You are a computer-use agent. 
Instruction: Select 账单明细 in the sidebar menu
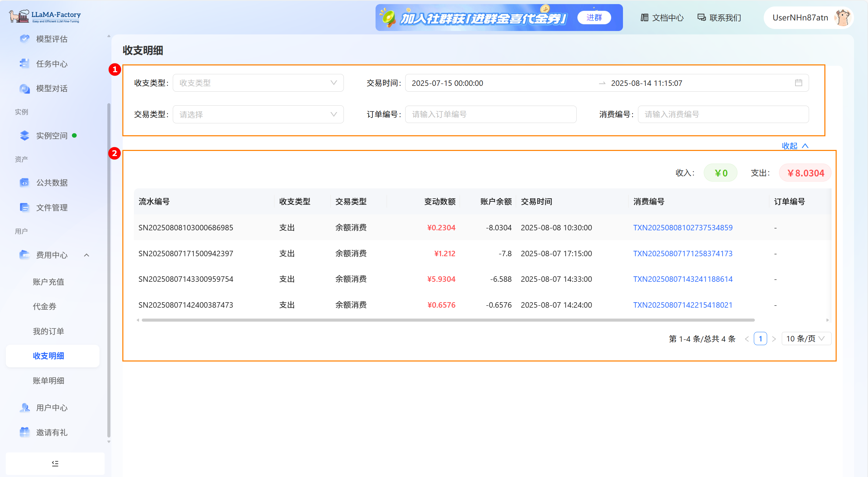48,381
